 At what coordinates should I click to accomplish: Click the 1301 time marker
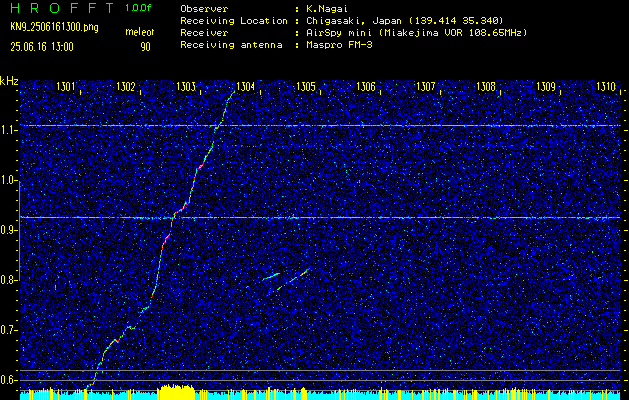pos(65,87)
